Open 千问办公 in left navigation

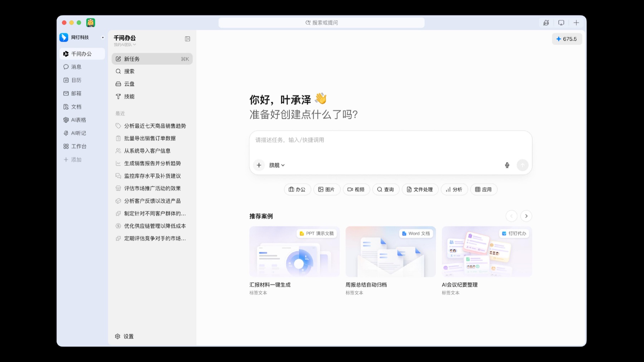pos(82,54)
